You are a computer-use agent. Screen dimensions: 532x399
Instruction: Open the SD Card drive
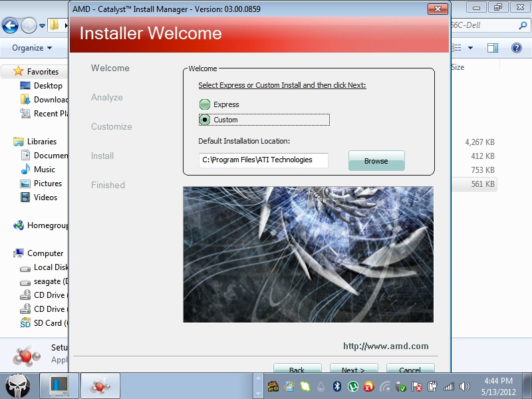tap(44, 323)
